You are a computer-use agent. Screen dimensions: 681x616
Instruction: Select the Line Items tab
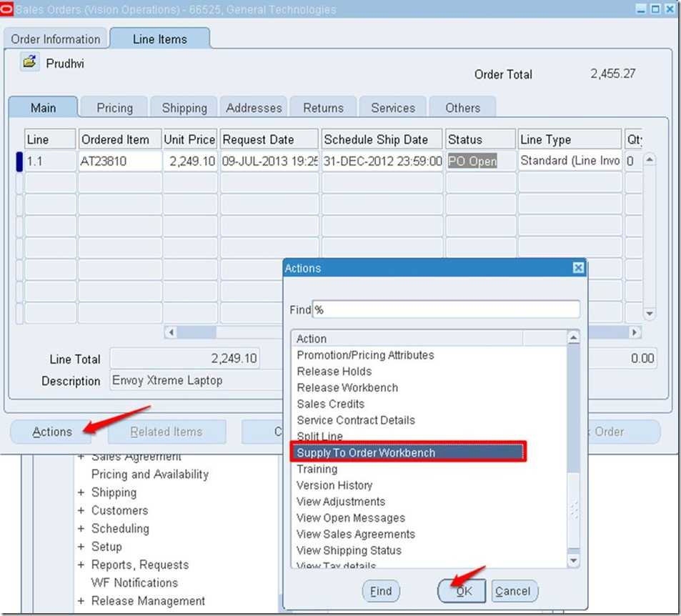160,39
